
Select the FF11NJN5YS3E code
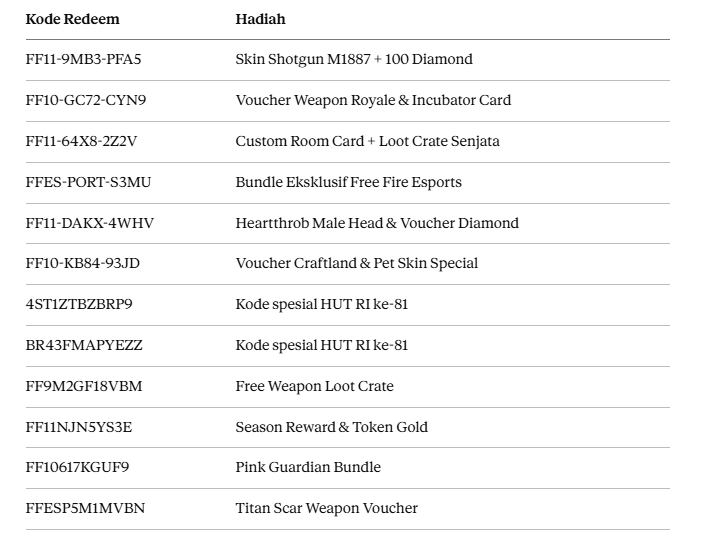click(x=79, y=427)
